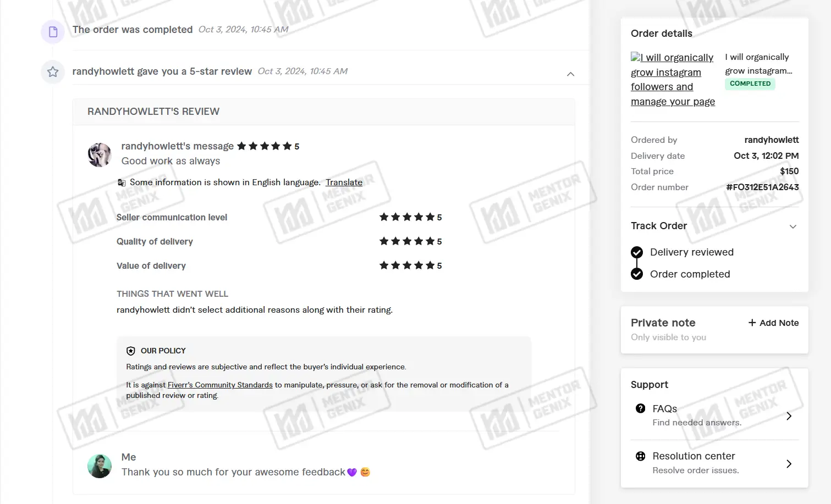Click the Our Policy shield icon
Image resolution: width=831 pixels, height=504 pixels.
(x=131, y=351)
